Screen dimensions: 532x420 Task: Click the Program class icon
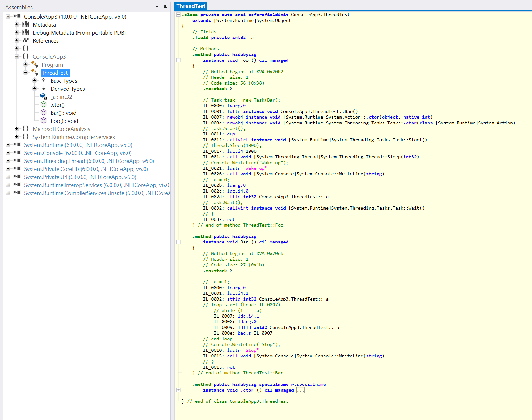(x=35, y=64)
